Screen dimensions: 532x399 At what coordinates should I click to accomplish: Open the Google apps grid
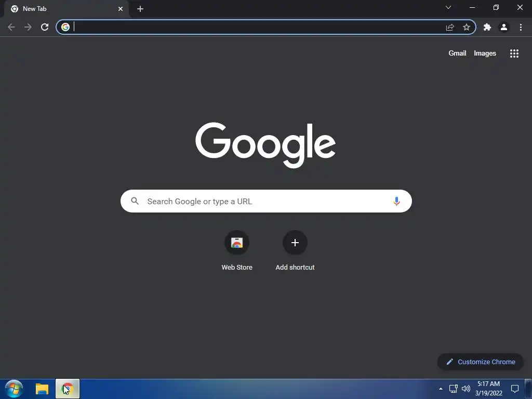click(x=514, y=54)
